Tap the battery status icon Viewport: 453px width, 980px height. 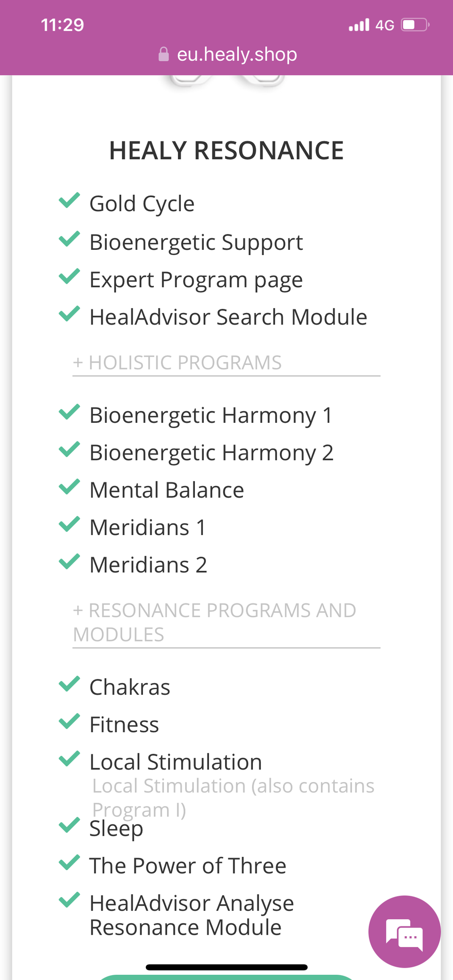(415, 25)
